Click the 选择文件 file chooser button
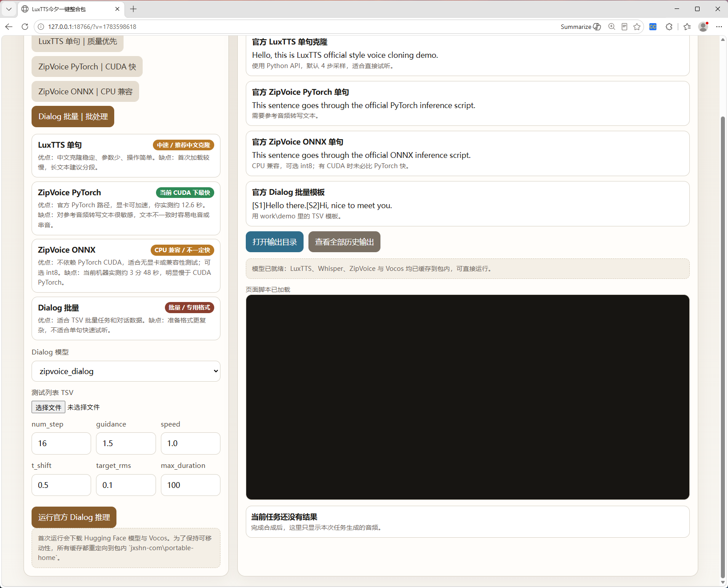Image resolution: width=728 pixels, height=588 pixels. click(x=48, y=407)
